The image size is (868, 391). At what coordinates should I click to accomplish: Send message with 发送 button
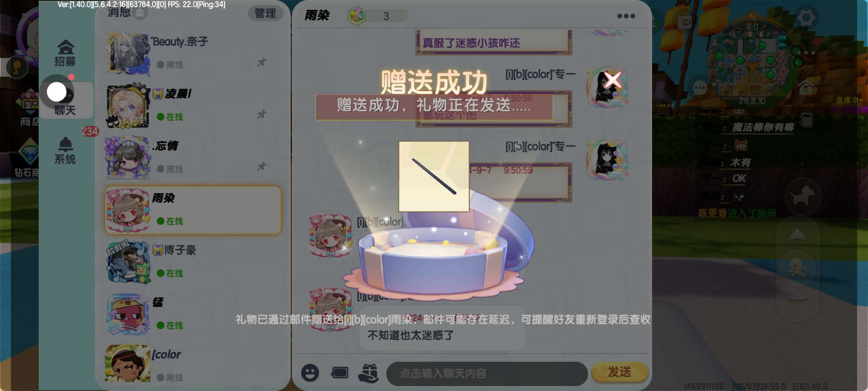[x=620, y=372]
